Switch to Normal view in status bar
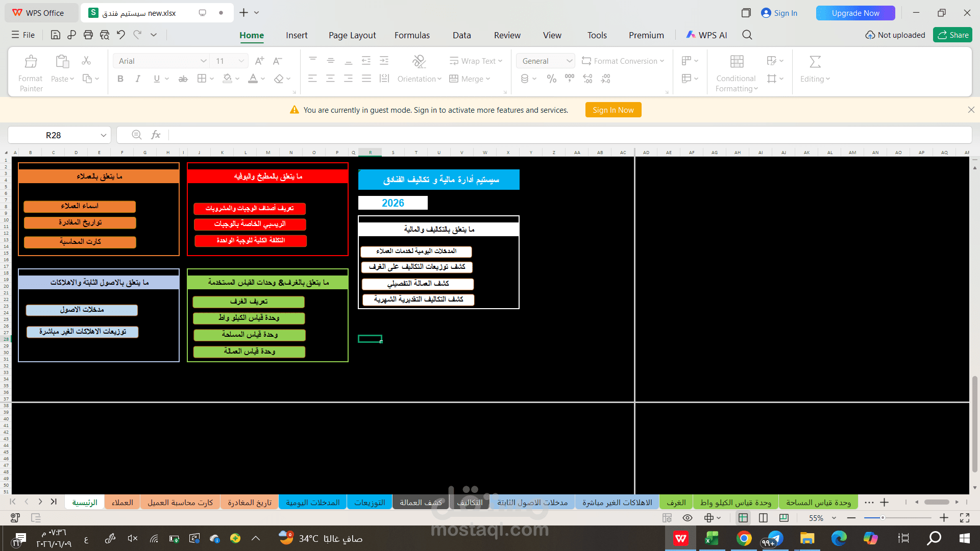 (x=743, y=518)
